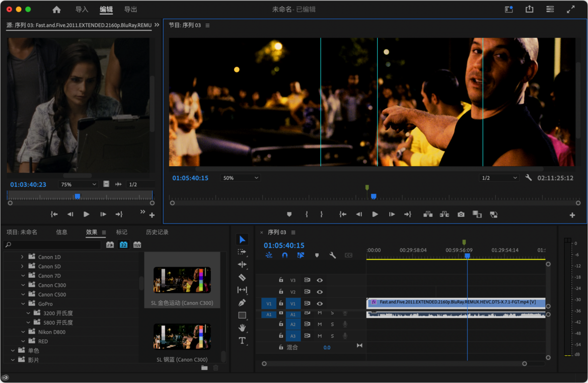This screenshot has width=588, height=383.
Task: Click the Lift button in Program monitor
Action: (x=428, y=214)
